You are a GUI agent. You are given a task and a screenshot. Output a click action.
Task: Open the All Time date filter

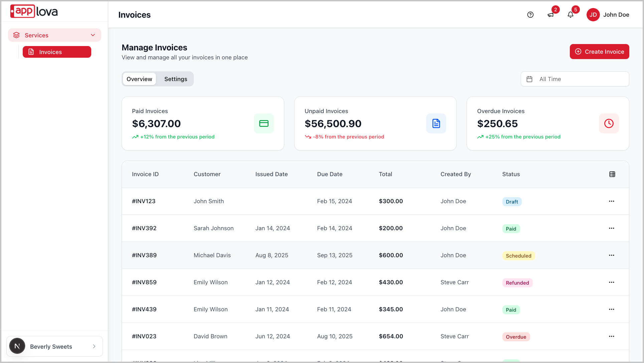575,79
